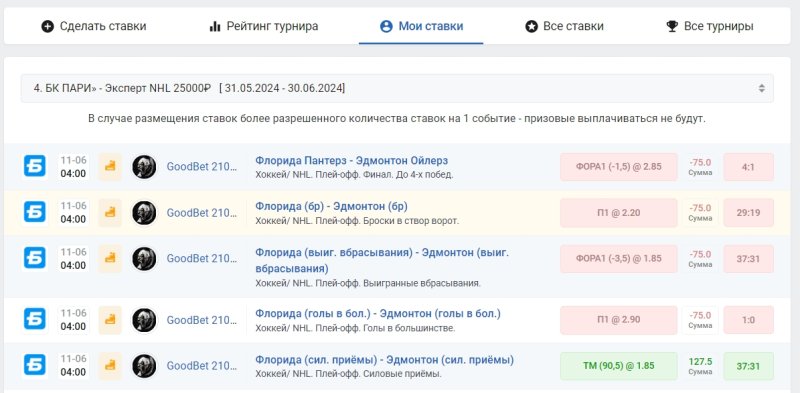Switch to the Мои ставки tab
The height and width of the screenshot is (393, 800).
pos(421,26)
